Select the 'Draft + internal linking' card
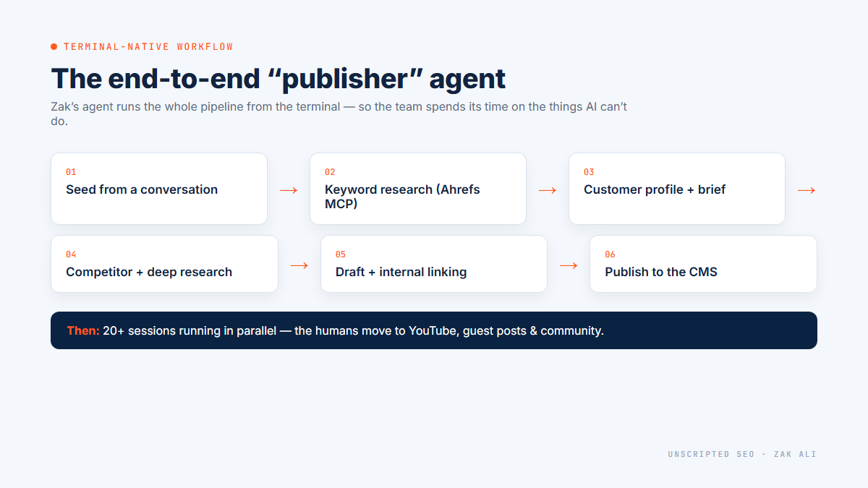 coord(434,264)
